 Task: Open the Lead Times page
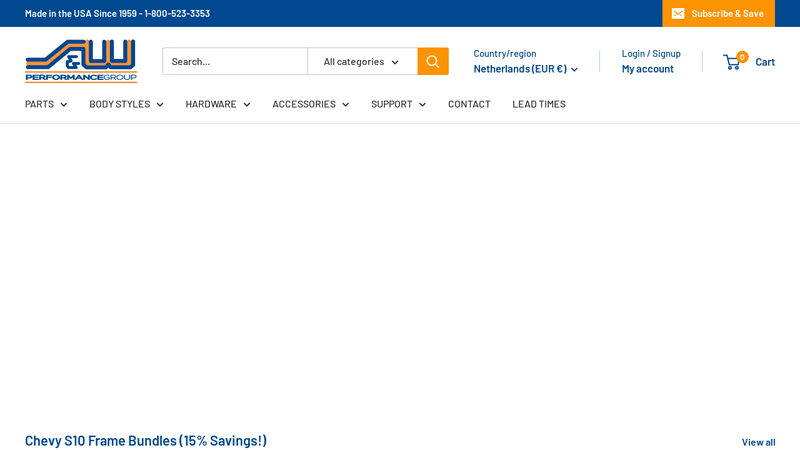point(539,104)
